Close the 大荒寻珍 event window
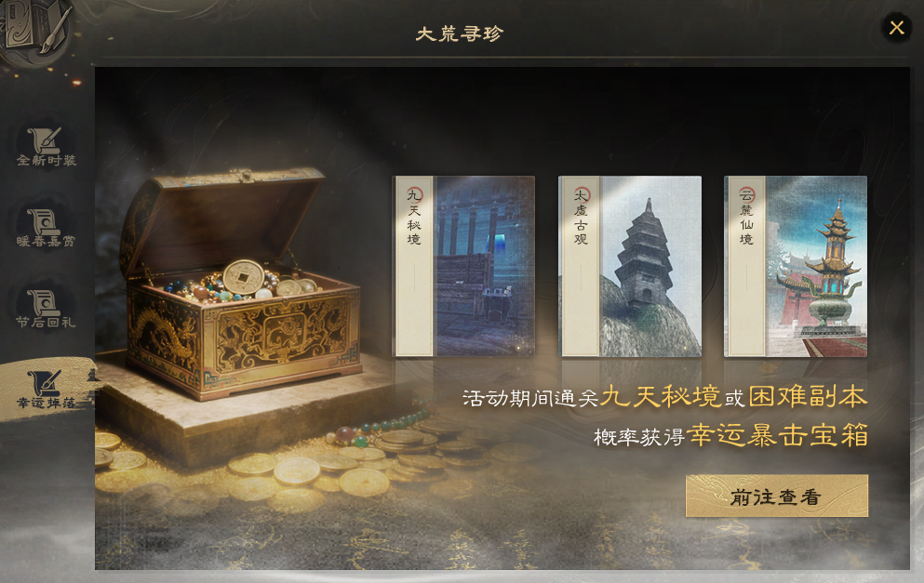The image size is (924, 583). click(x=896, y=28)
